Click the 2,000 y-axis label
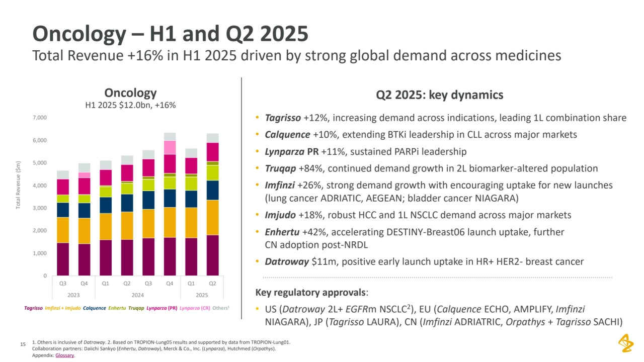644x362 pixels. click(x=40, y=231)
